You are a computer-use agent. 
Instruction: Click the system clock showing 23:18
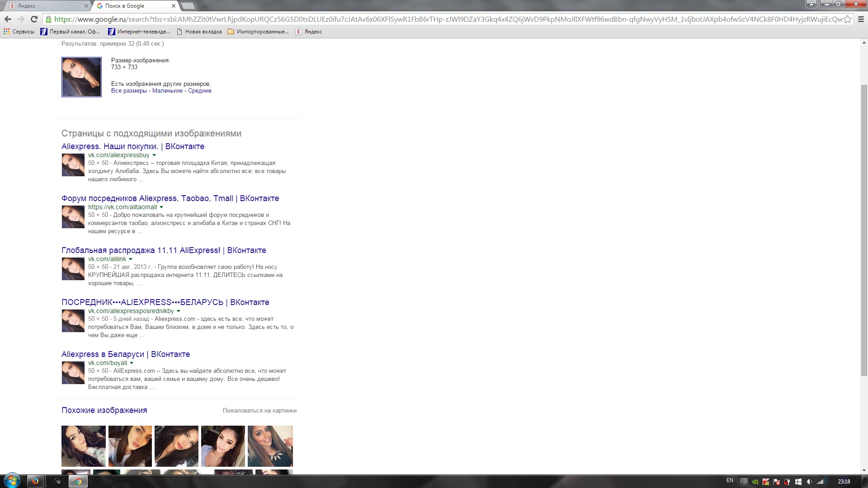[x=844, y=482]
